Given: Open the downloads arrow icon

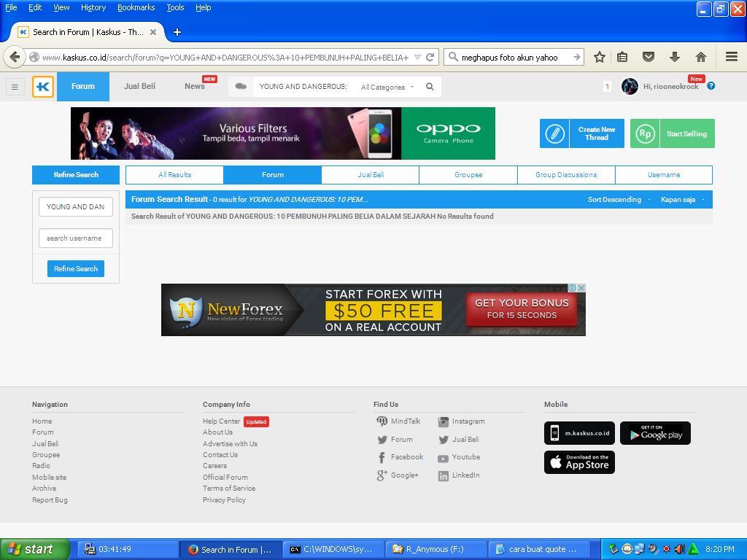Looking at the screenshot, I should 675,57.
